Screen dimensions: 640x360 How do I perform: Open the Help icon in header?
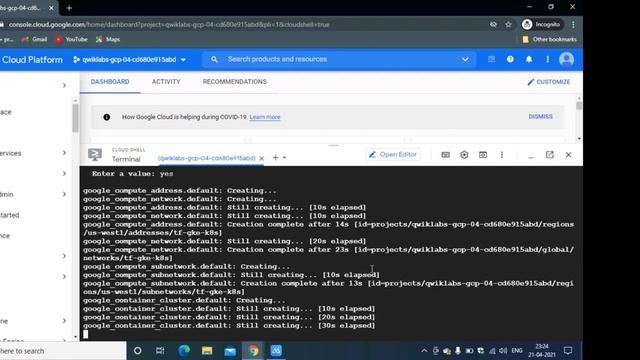(510, 60)
